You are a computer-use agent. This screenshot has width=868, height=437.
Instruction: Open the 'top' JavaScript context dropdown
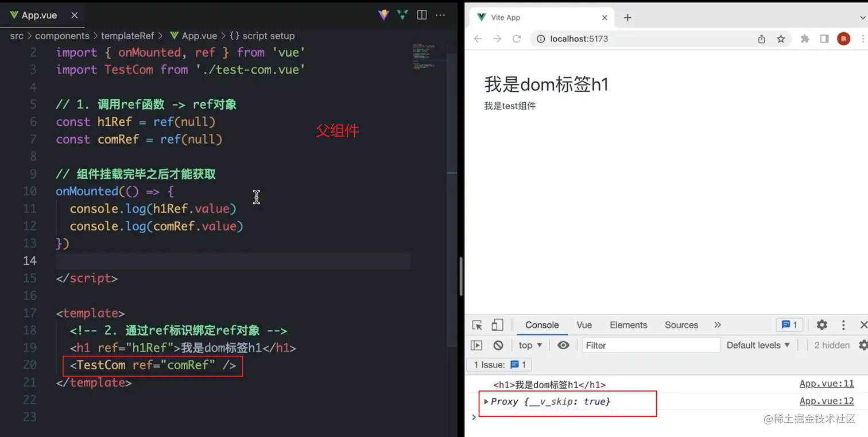pos(530,345)
